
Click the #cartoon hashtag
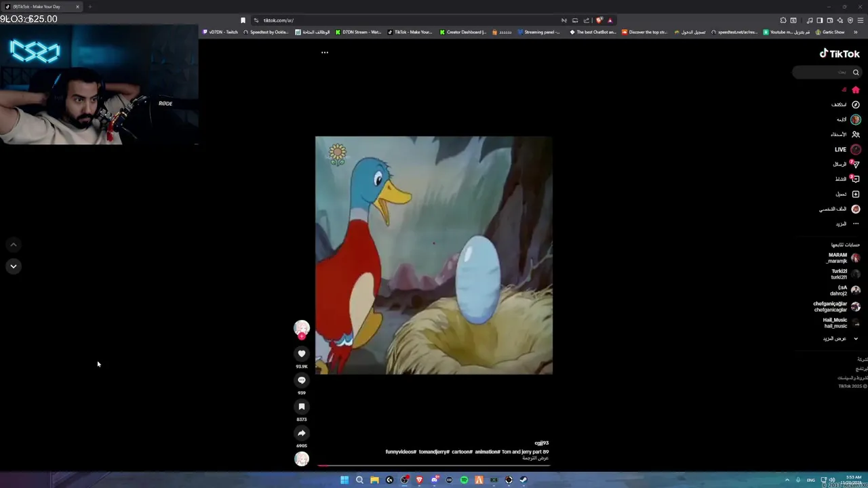click(x=462, y=451)
